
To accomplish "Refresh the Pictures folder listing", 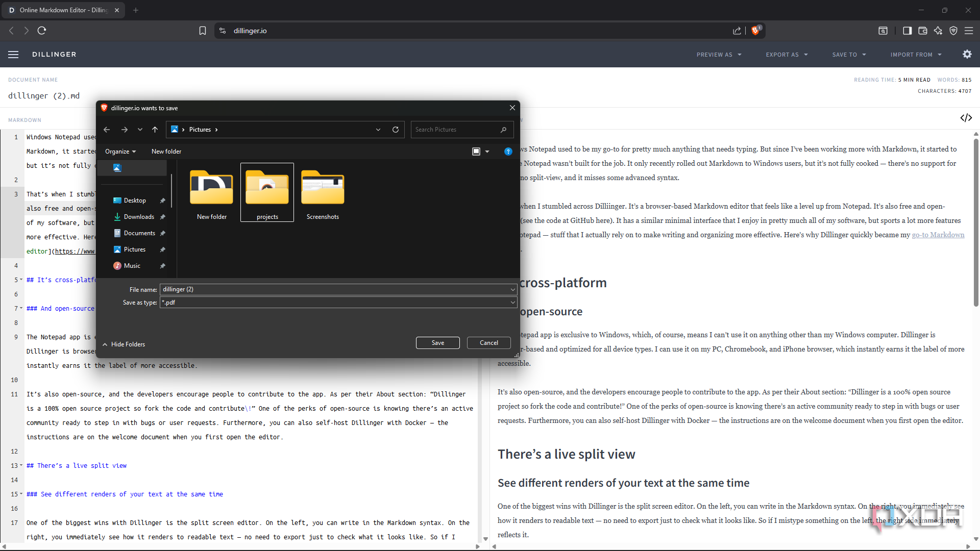I will click(396, 130).
